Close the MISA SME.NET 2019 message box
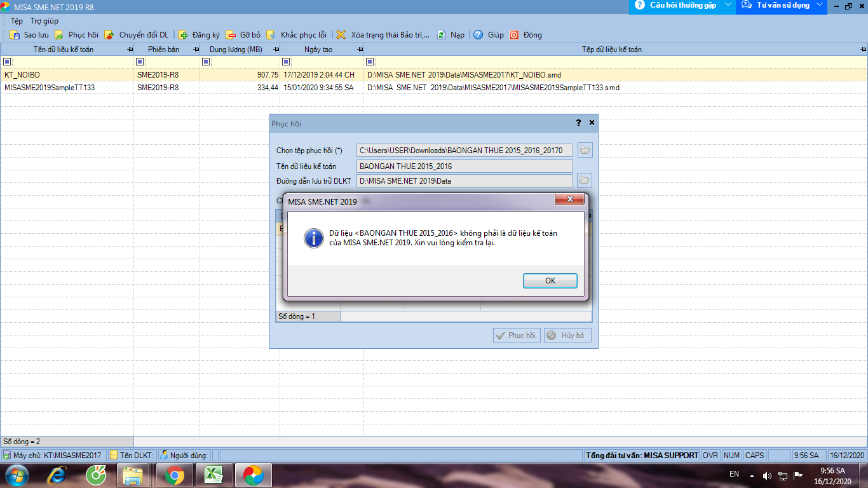Image resolution: width=868 pixels, height=488 pixels. (x=569, y=200)
